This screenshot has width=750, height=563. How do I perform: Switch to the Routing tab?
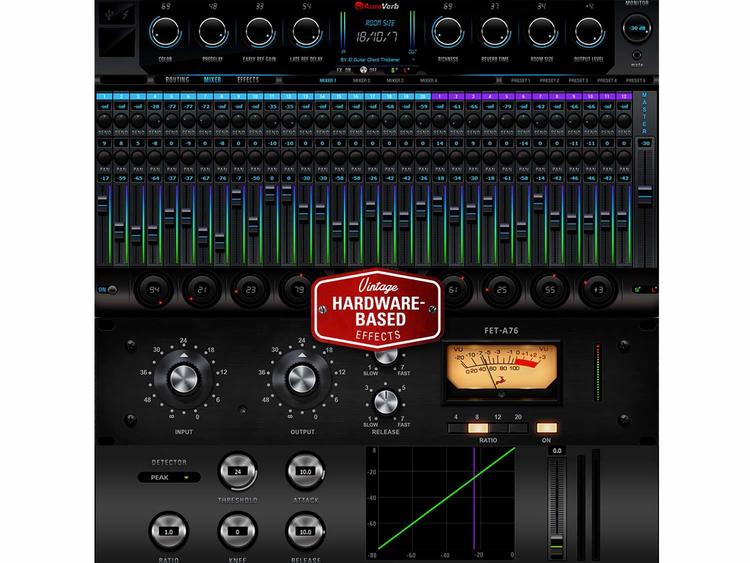pyautogui.click(x=177, y=80)
